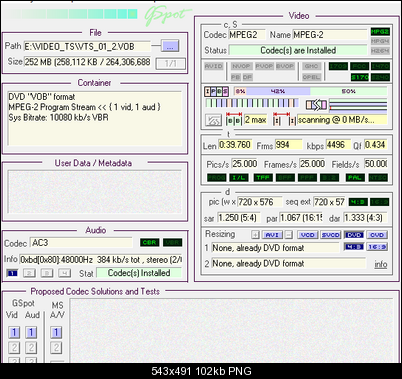Viewport: 402px width, 379px height.
Task: Click the H264 codec indicator
Action: pos(380,51)
